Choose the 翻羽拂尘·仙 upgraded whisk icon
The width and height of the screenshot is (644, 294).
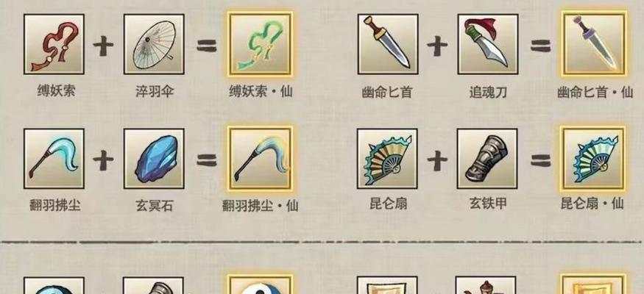point(261,159)
